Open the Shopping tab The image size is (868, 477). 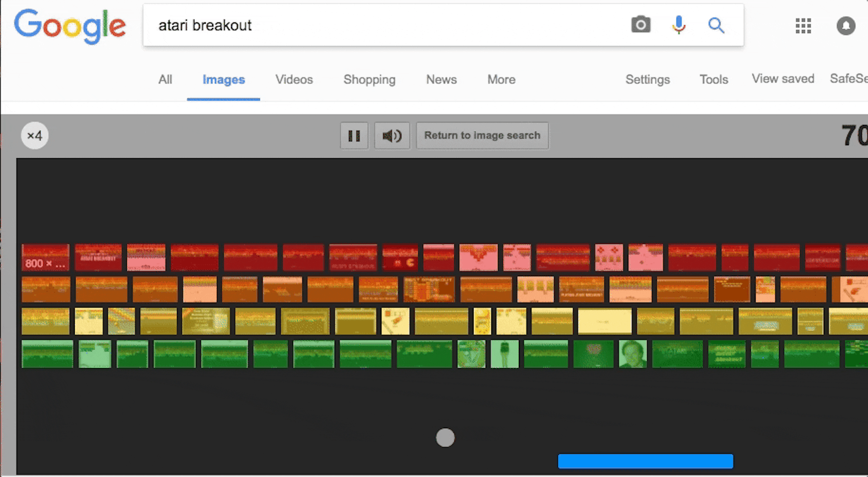tap(369, 80)
